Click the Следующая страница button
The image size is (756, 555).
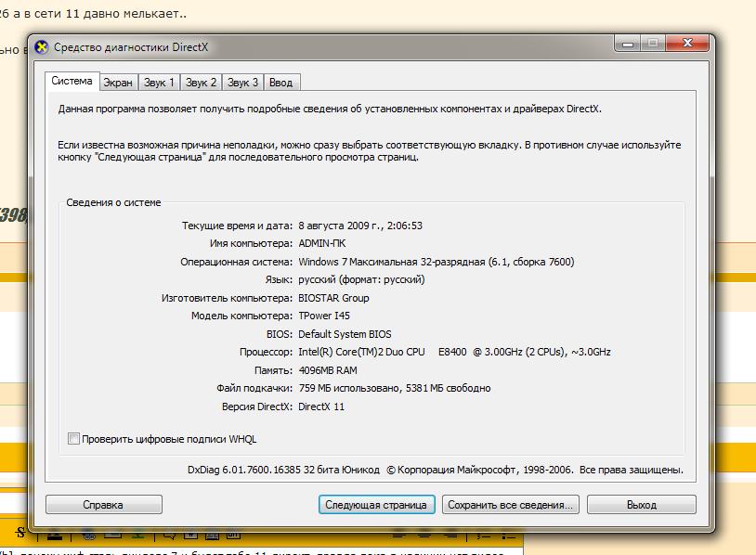(376, 505)
